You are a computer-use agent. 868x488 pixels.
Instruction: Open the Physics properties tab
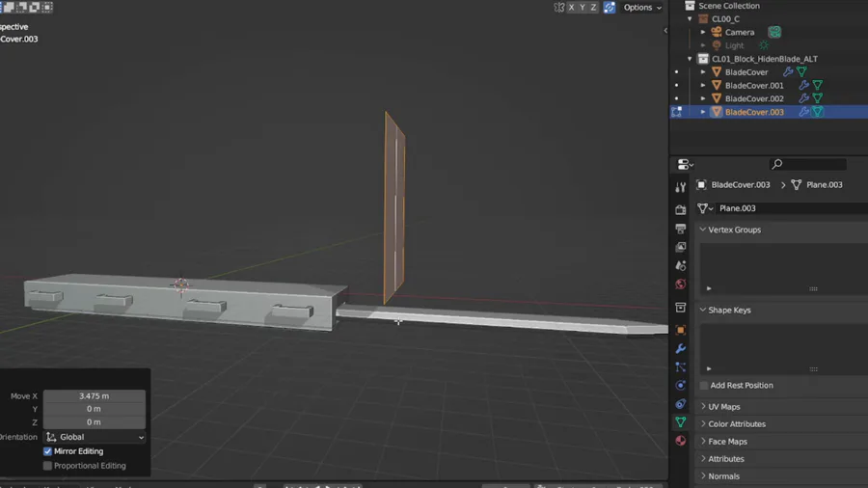pos(680,385)
